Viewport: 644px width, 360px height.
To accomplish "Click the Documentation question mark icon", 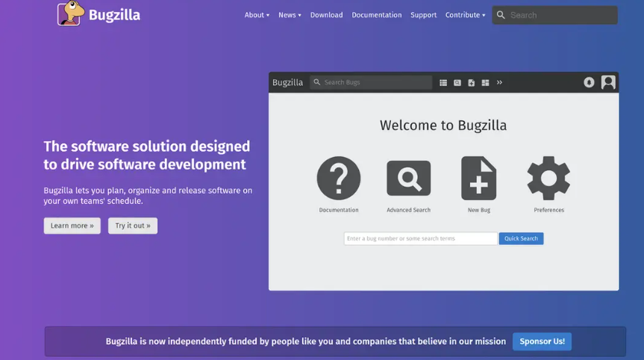I will click(x=339, y=178).
